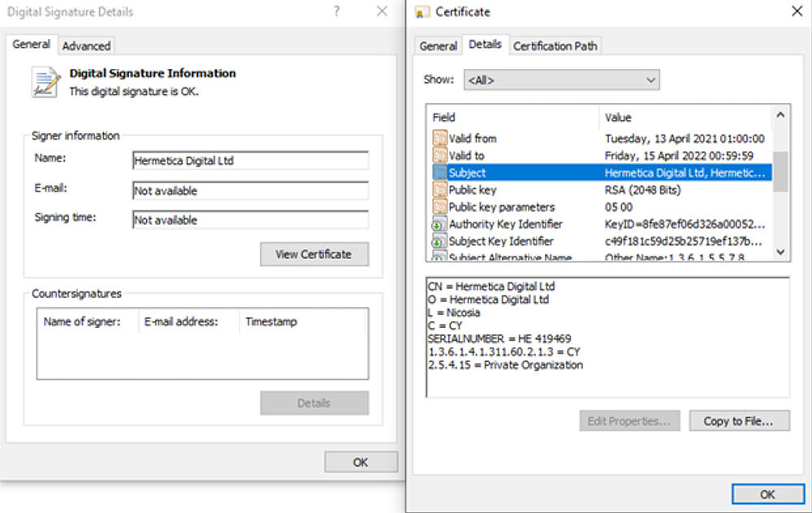Click the Valid to field icon
Viewport: 812px width, 513px height.
click(x=440, y=156)
